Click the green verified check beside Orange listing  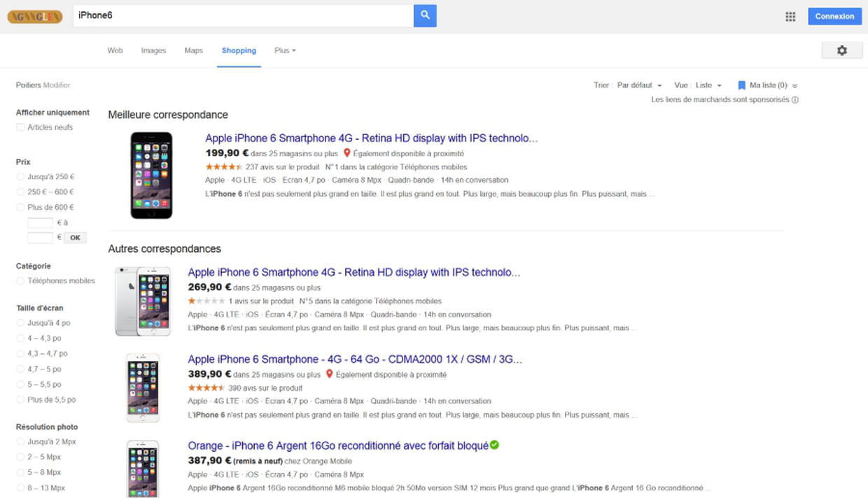(x=494, y=445)
